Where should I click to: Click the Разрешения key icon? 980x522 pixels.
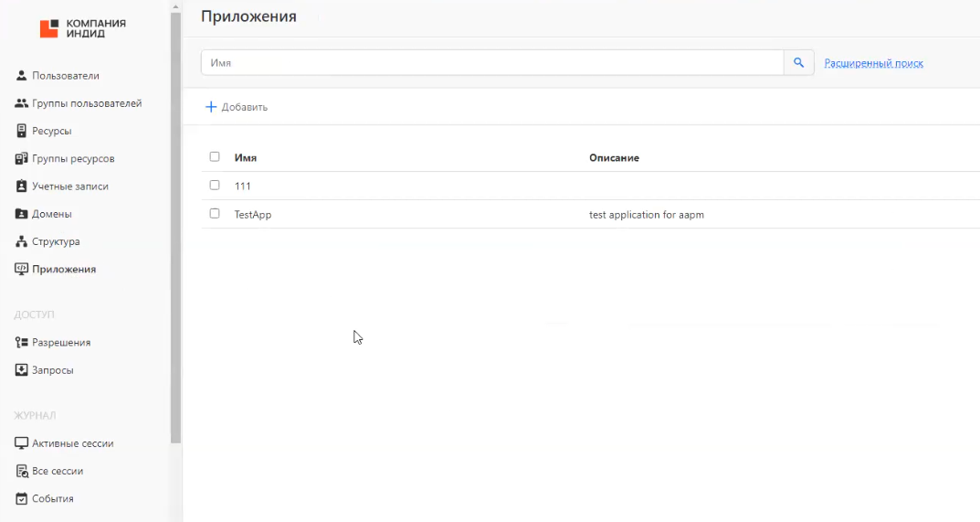point(22,343)
